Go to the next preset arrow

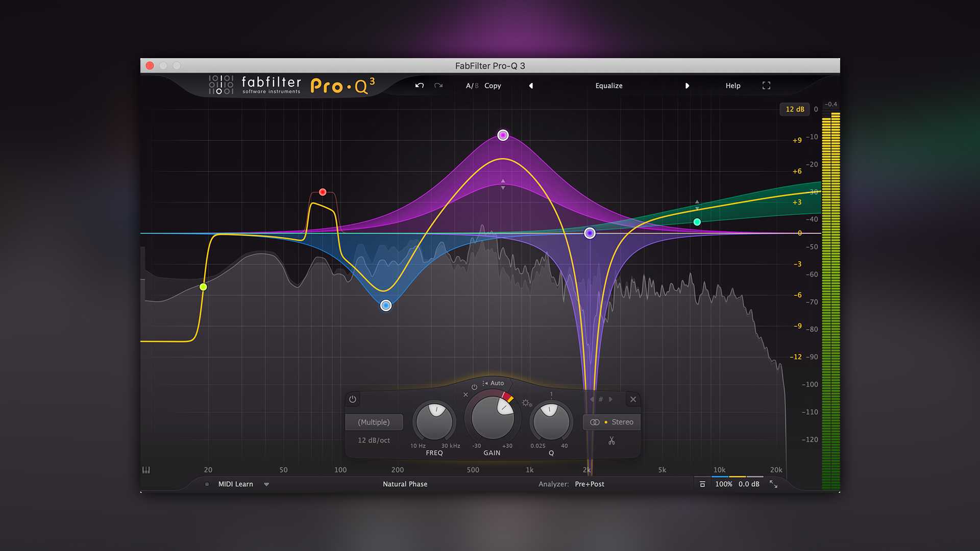click(x=687, y=86)
